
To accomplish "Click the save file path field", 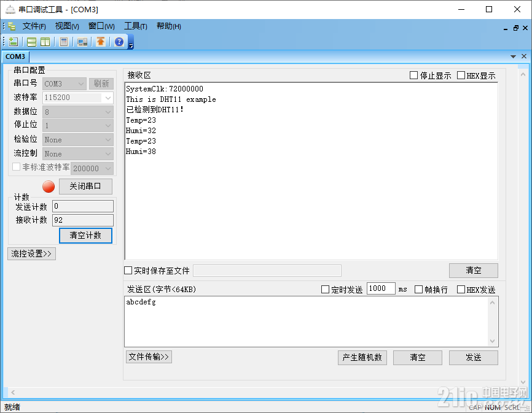I will coord(267,271).
